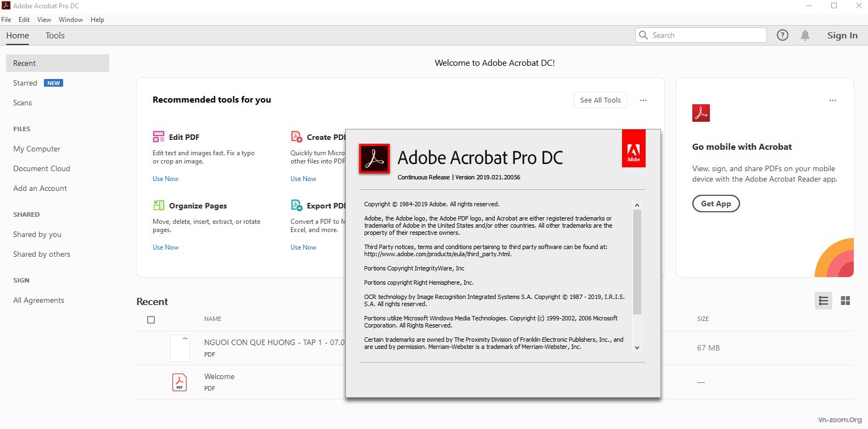Toggle the select-all files checkbox

point(151,320)
